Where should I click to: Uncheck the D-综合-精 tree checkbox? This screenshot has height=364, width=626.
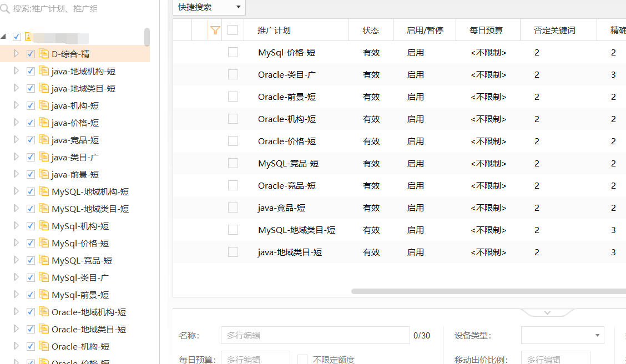coord(31,54)
